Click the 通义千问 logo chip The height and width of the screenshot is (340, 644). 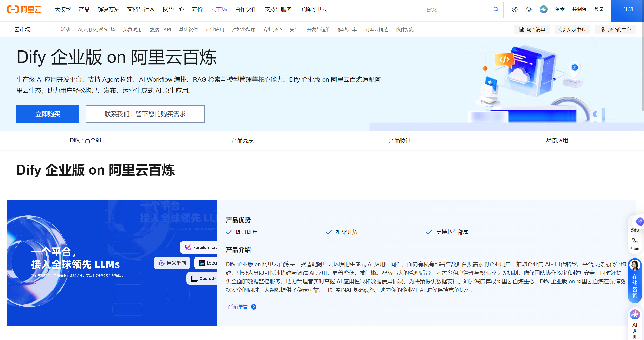point(172,263)
